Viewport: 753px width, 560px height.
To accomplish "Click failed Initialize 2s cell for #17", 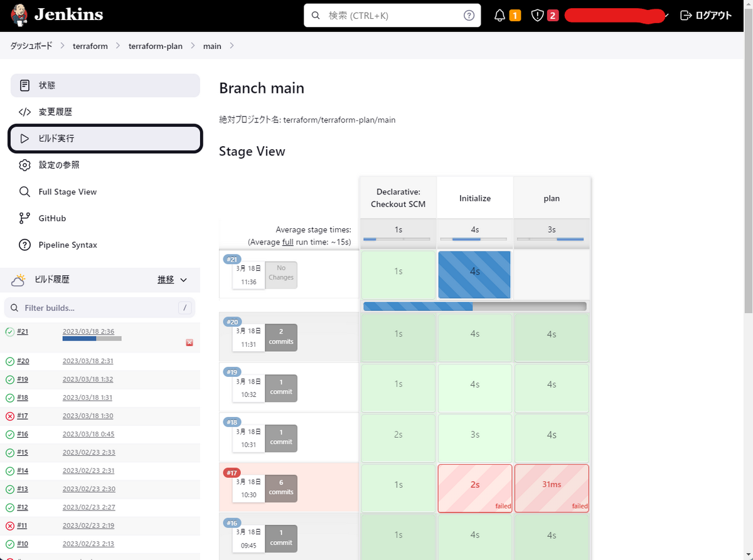I will (x=475, y=488).
